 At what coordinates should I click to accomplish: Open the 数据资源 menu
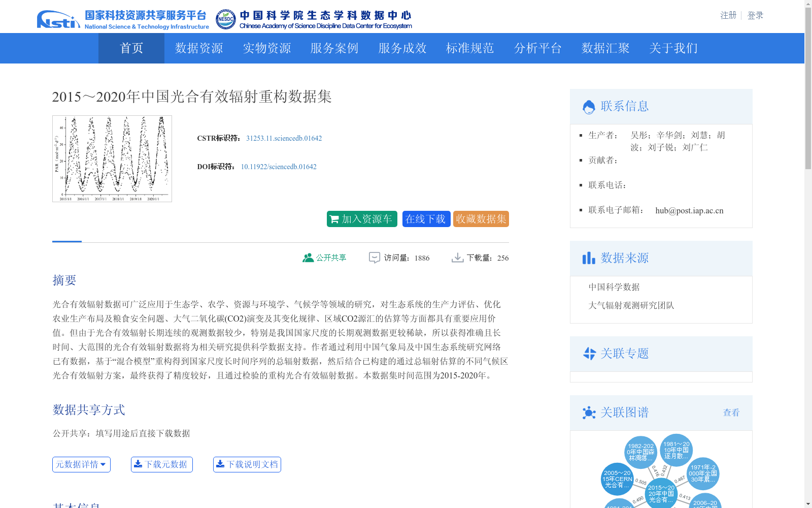coord(199,48)
